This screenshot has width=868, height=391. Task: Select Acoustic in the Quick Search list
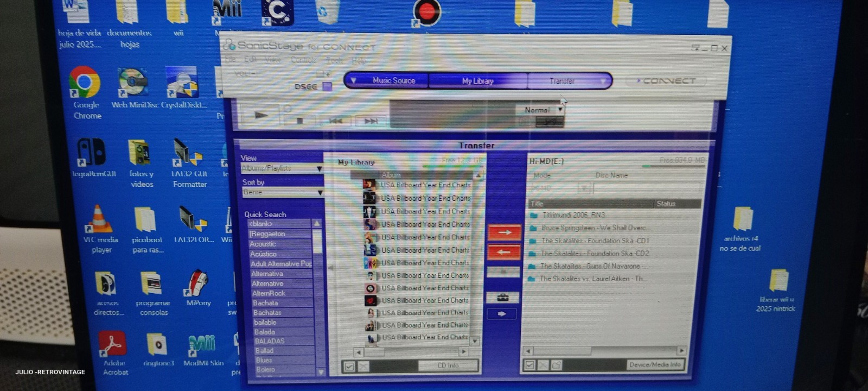coord(280,244)
